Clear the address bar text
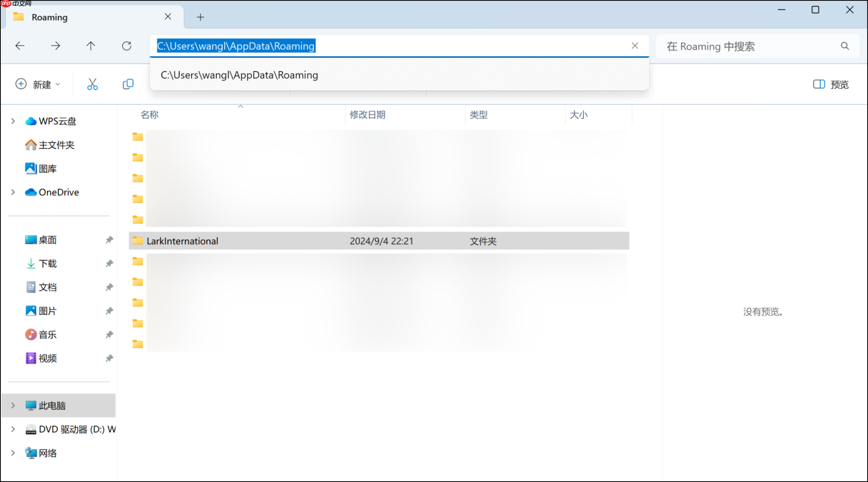The width and height of the screenshot is (868, 482). 635,46
